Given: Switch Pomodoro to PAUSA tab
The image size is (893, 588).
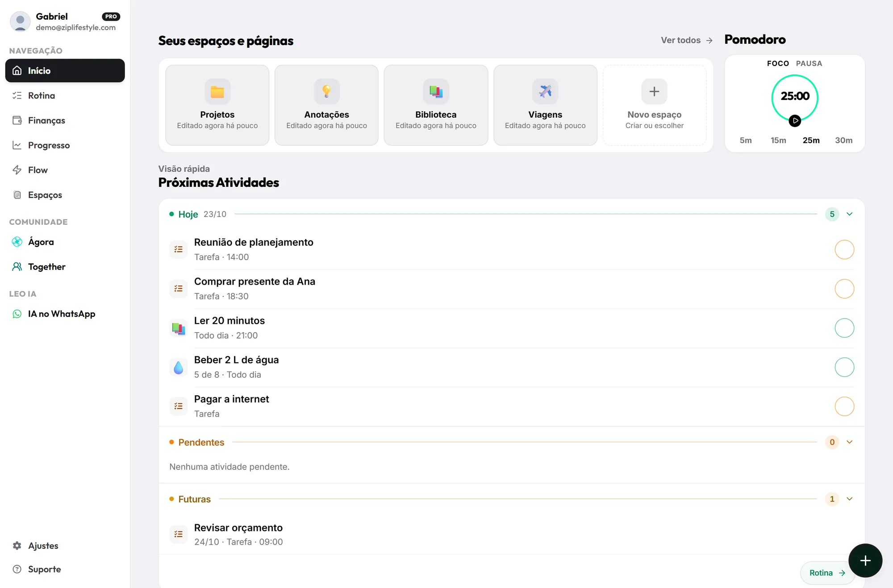Looking at the screenshot, I should [809, 63].
